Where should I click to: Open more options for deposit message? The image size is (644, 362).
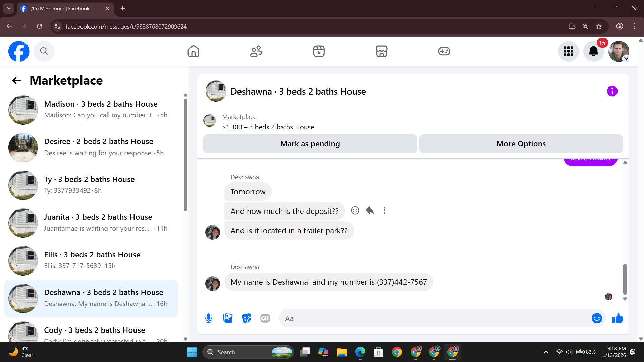tap(384, 210)
